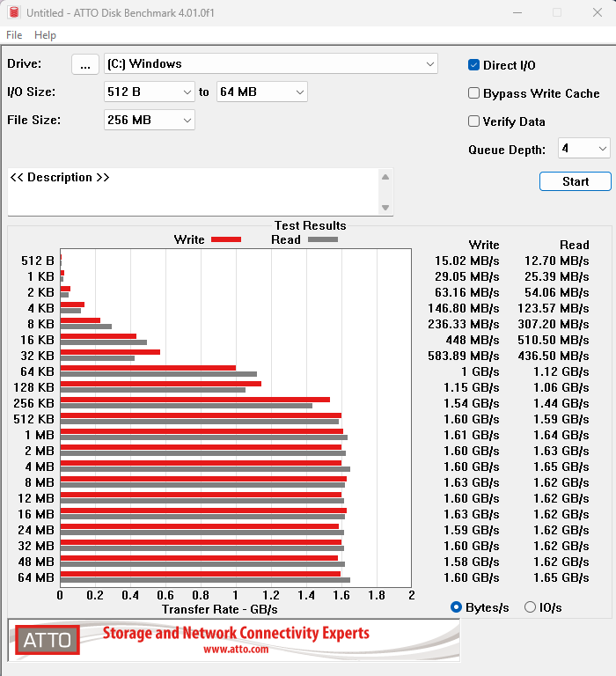Enable the Verify Data checkbox

pos(473,121)
